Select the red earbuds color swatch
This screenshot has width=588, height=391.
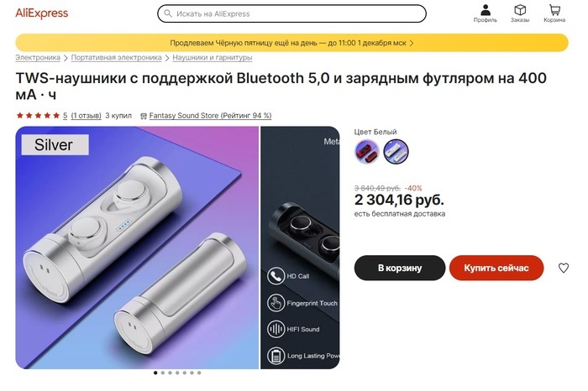click(x=366, y=152)
